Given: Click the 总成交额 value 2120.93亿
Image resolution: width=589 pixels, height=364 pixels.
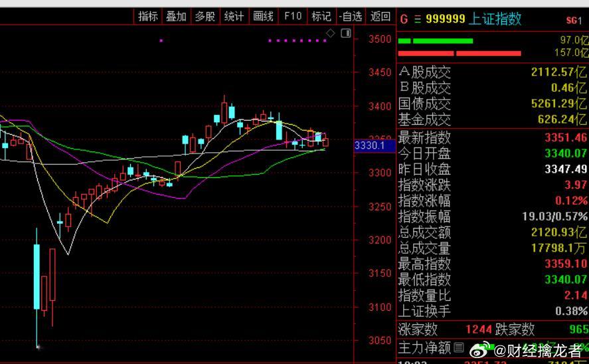Looking at the screenshot, I should point(558,232).
